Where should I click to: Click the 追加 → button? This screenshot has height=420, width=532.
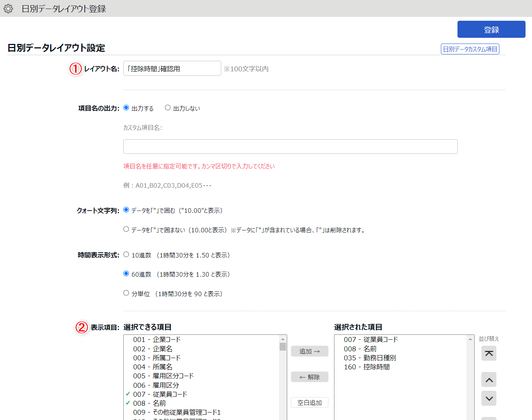310,351
